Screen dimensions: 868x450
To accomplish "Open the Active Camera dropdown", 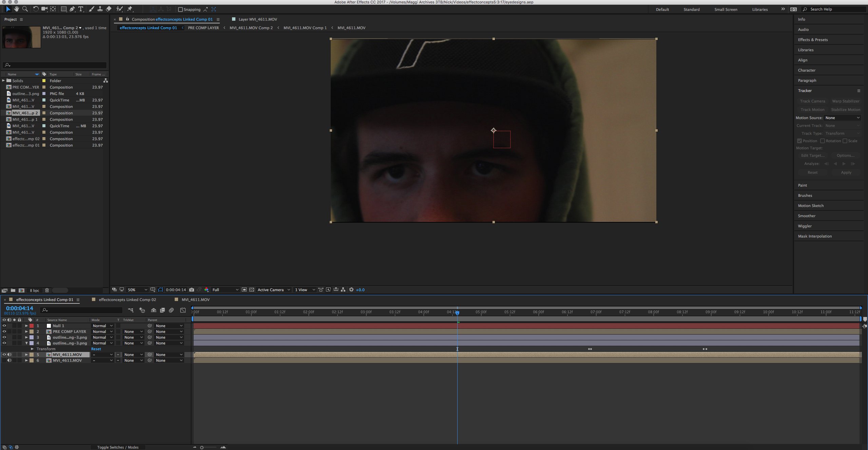I will [x=274, y=290].
